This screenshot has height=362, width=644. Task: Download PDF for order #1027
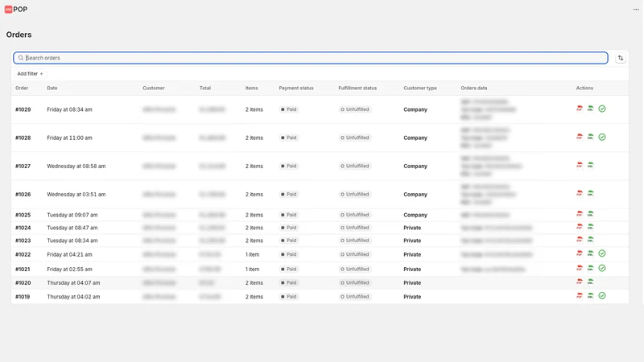coord(580,166)
